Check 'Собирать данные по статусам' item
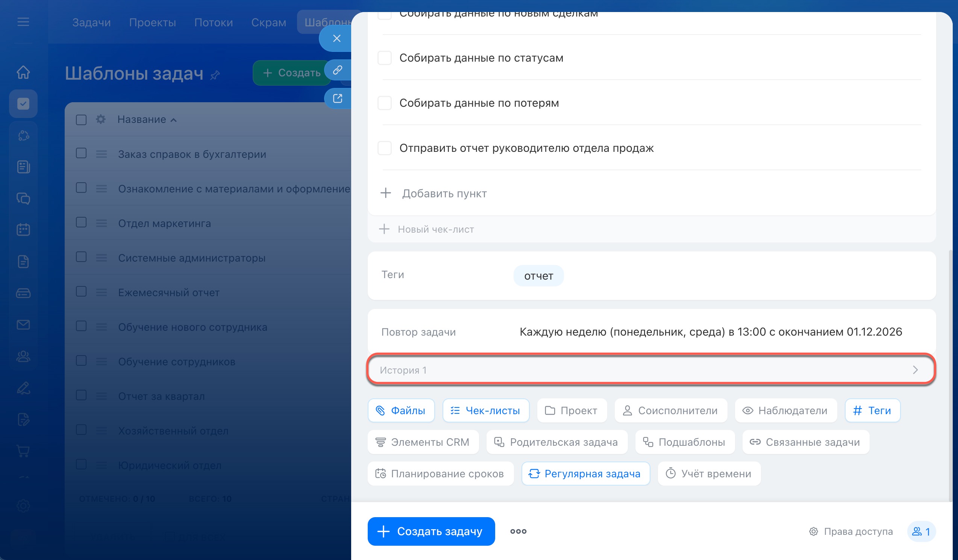 tap(384, 58)
